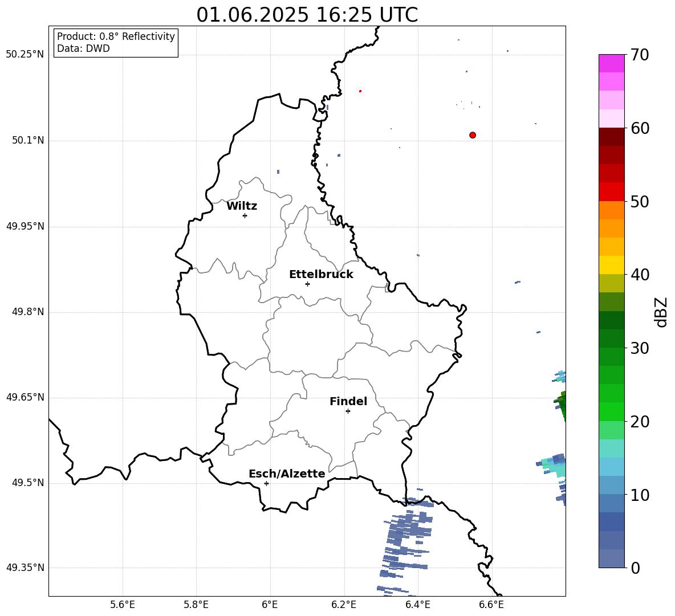Click the 49.35°N latitude tick label
Screen dimensions: 675x616
[25, 568]
